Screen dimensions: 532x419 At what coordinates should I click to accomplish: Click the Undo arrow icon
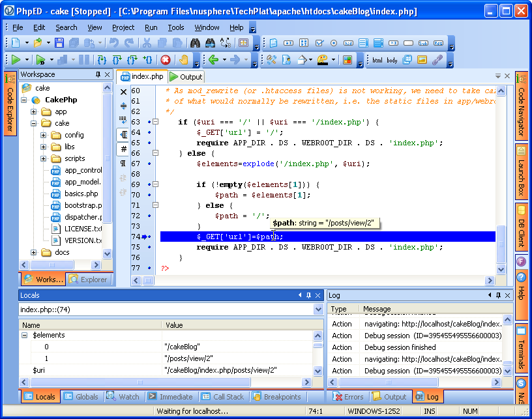pos(114,43)
